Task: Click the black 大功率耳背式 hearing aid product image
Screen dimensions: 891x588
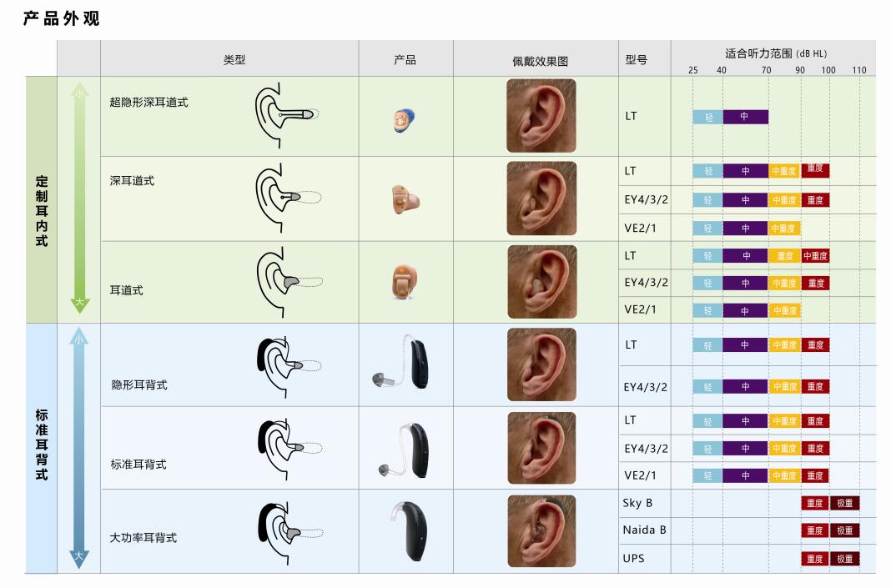Action: click(x=406, y=530)
